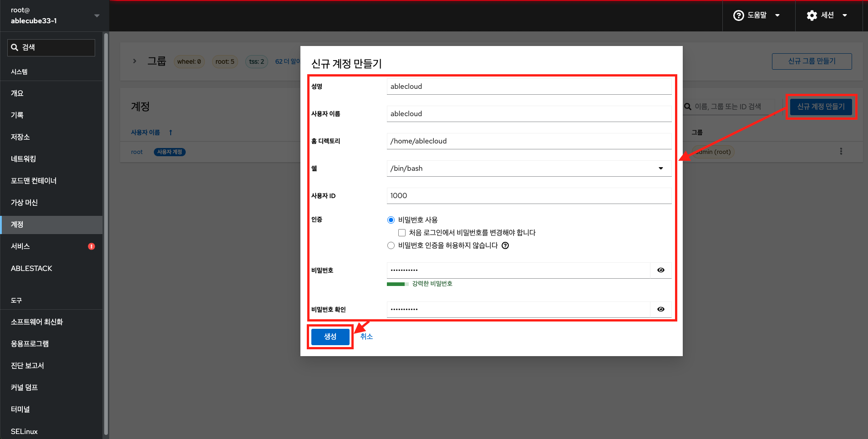This screenshot has height=439, width=868.
Task: Open the kebab menu for root account
Action: click(841, 152)
